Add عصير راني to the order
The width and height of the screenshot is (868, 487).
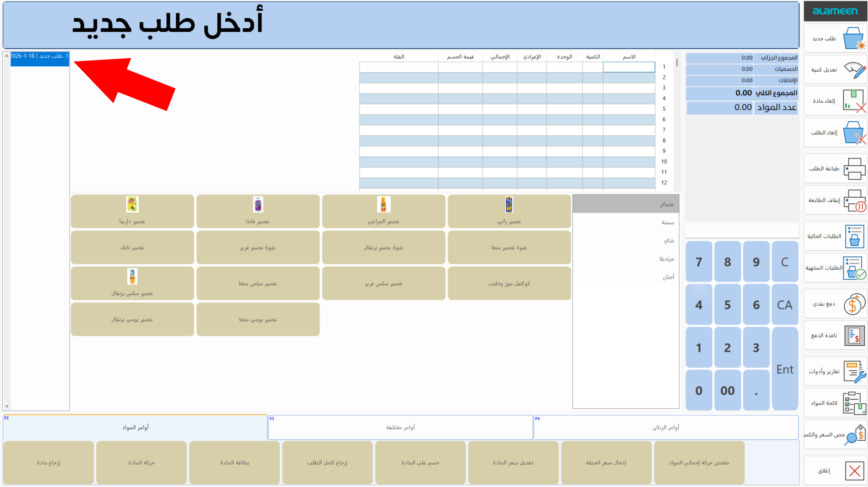coord(509,211)
